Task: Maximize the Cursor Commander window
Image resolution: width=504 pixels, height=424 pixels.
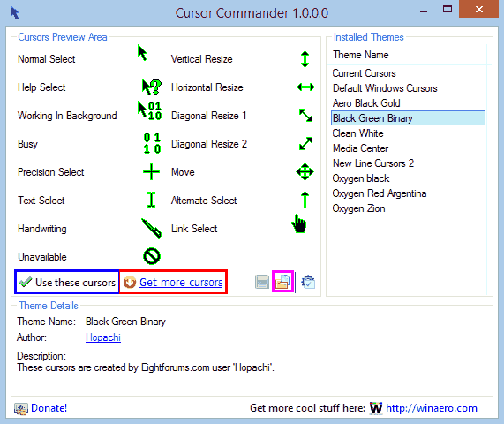Action: coord(448,10)
